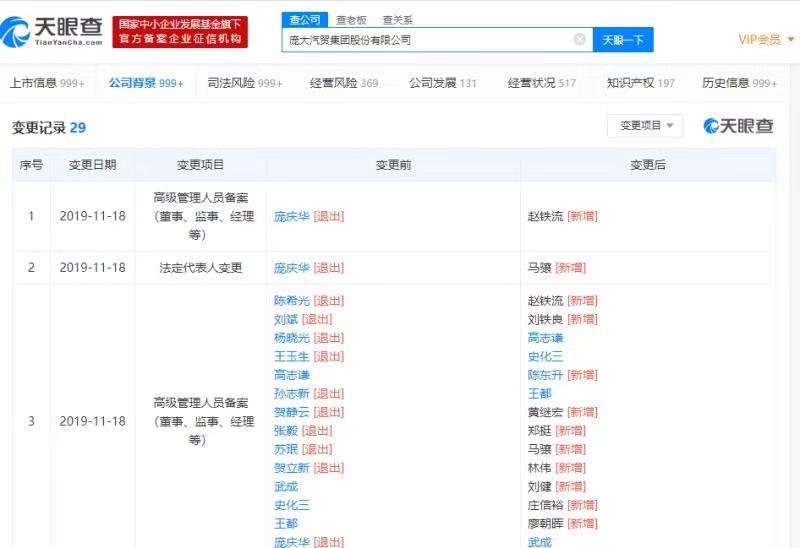Switch to the 查老板 search tab
The image size is (800, 548).
coord(350,19)
